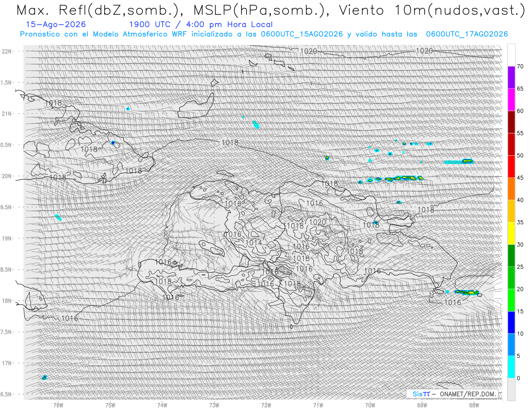The width and height of the screenshot is (532, 411).
Task: Click the colorbar label "50"
Action: [x=520, y=156]
